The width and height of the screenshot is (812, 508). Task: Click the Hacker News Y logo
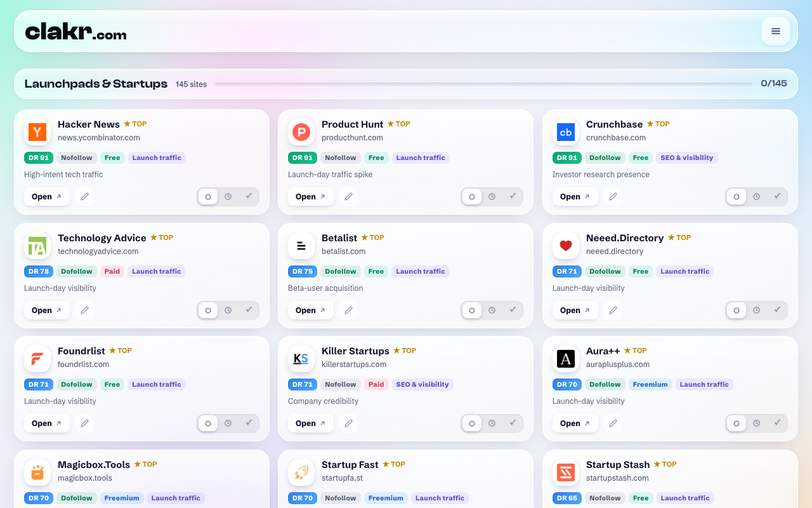tap(37, 132)
